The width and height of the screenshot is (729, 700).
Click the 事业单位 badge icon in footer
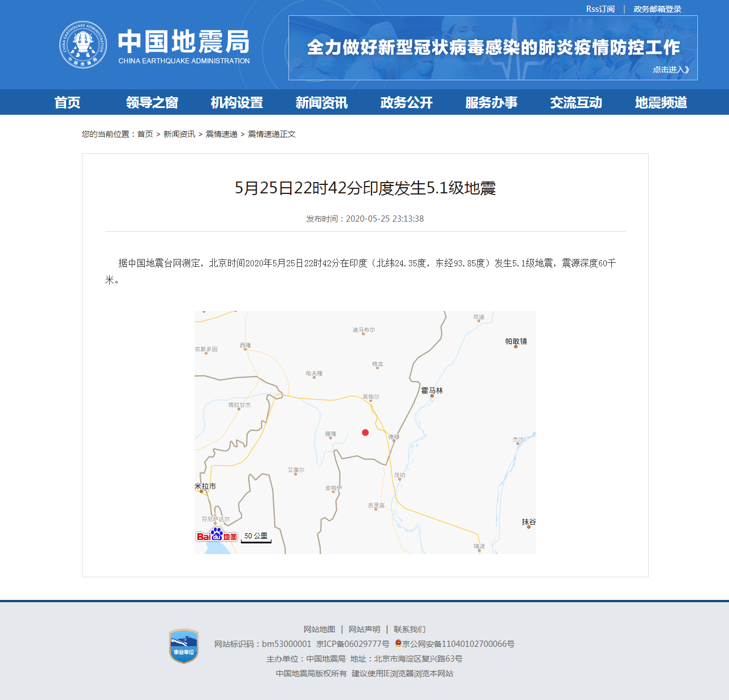click(x=184, y=646)
